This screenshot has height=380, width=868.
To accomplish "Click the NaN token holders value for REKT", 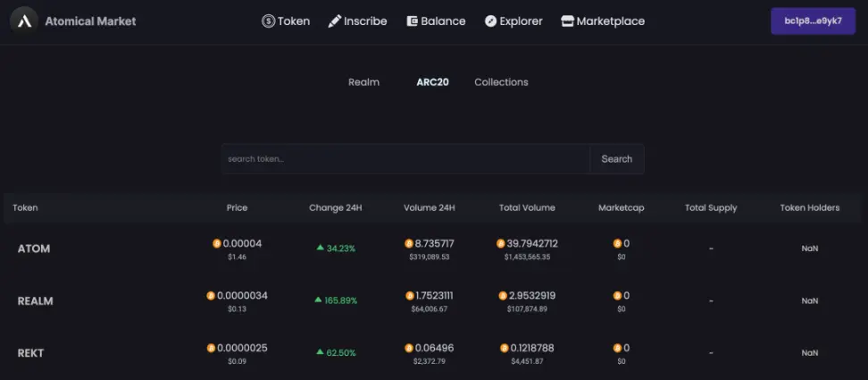I will click(x=810, y=353).
